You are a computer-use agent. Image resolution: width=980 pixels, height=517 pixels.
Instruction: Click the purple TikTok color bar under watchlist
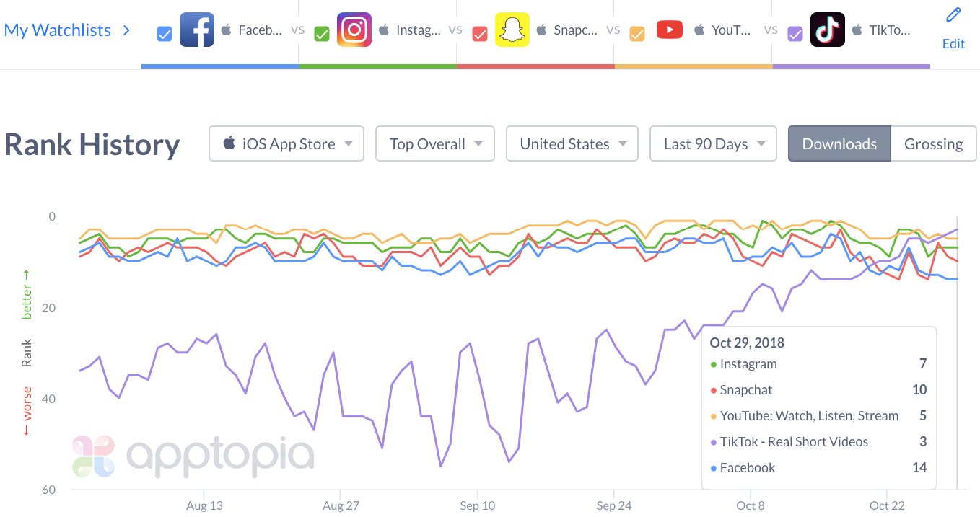pos(851,67)
